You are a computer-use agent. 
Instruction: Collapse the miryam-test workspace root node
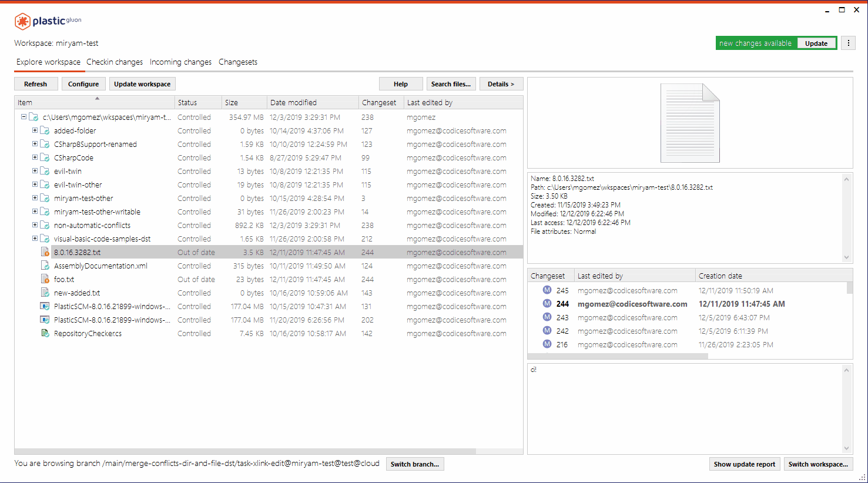tap(24, 117)
